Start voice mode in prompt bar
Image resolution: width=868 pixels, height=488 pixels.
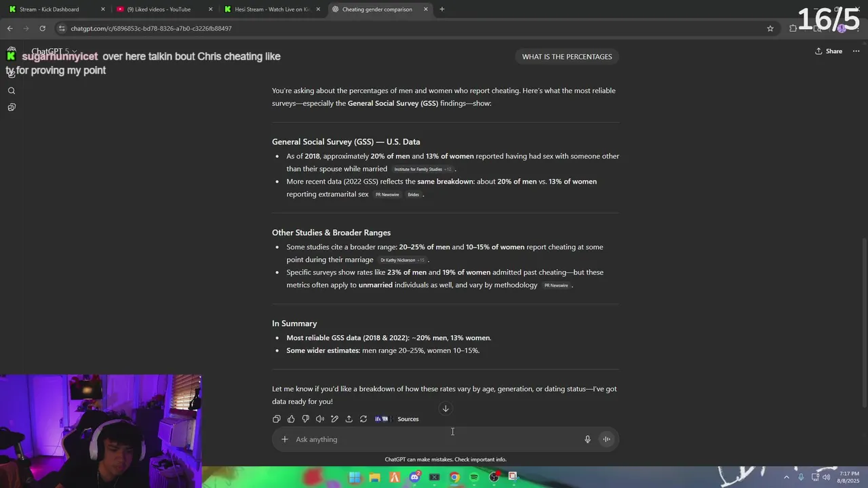pos(606,439)
